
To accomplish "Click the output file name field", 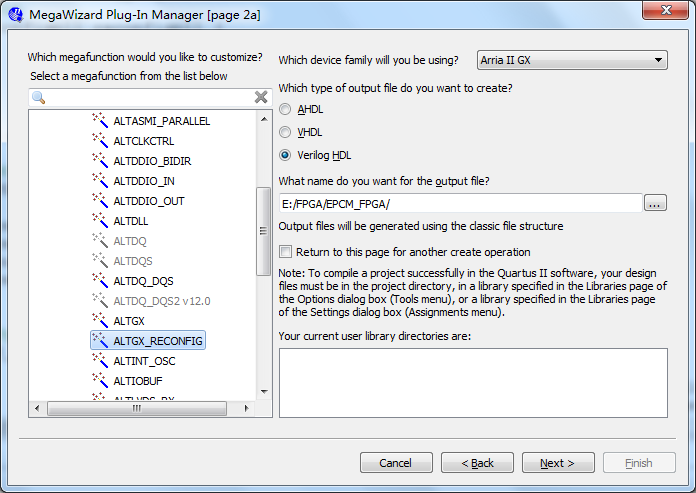I will [459, 204].
